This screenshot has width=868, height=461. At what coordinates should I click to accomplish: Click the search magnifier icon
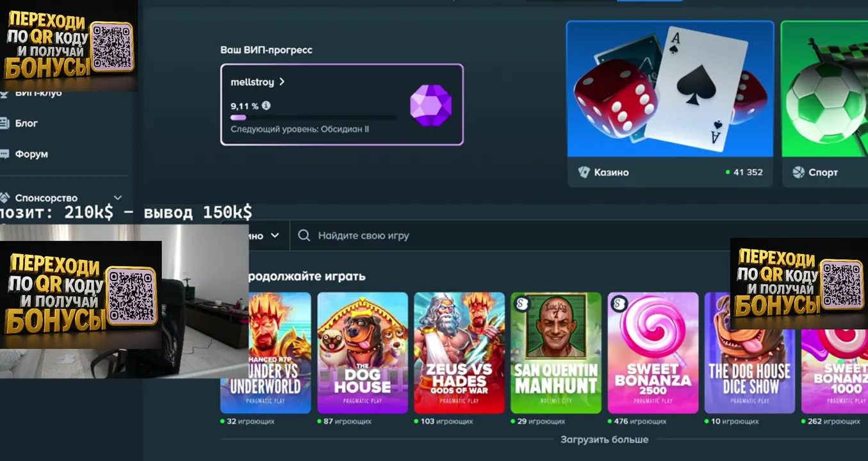[x=305, y=236]
